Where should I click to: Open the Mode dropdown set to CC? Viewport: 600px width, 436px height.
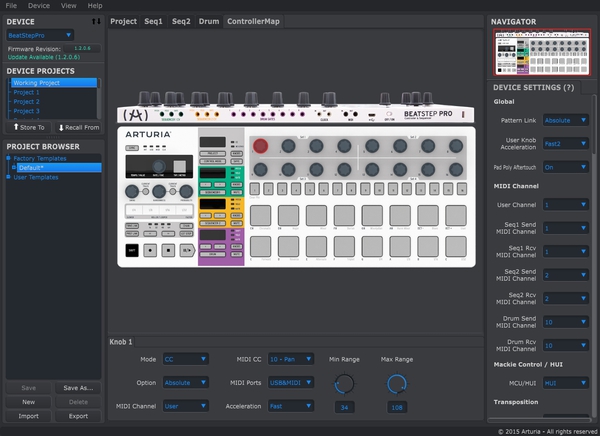(x=187, y=358)
